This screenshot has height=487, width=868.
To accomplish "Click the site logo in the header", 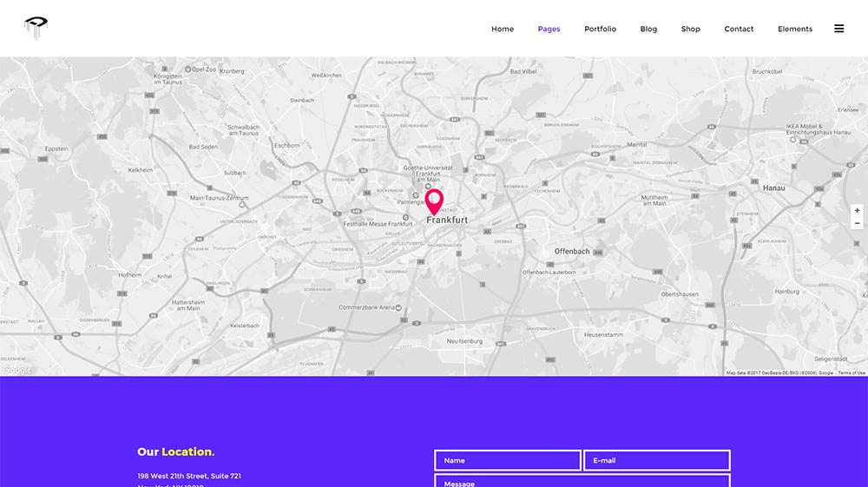I will (36, 28).
